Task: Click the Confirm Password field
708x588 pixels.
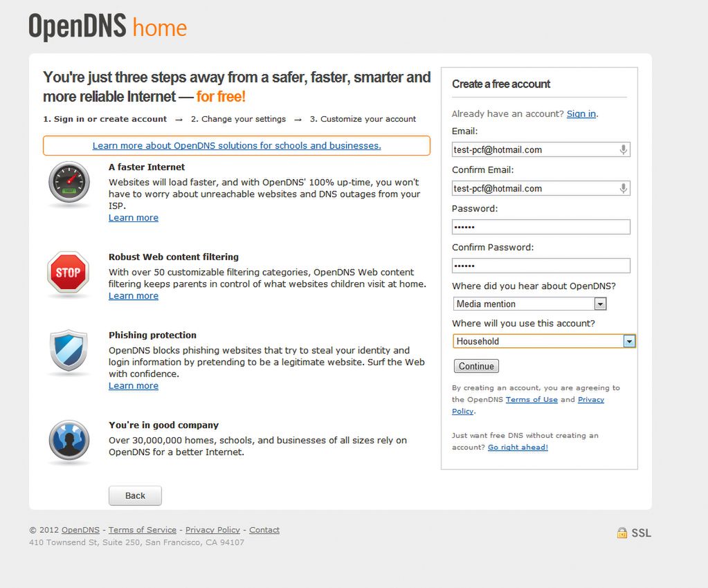Action: coord(541,266)
